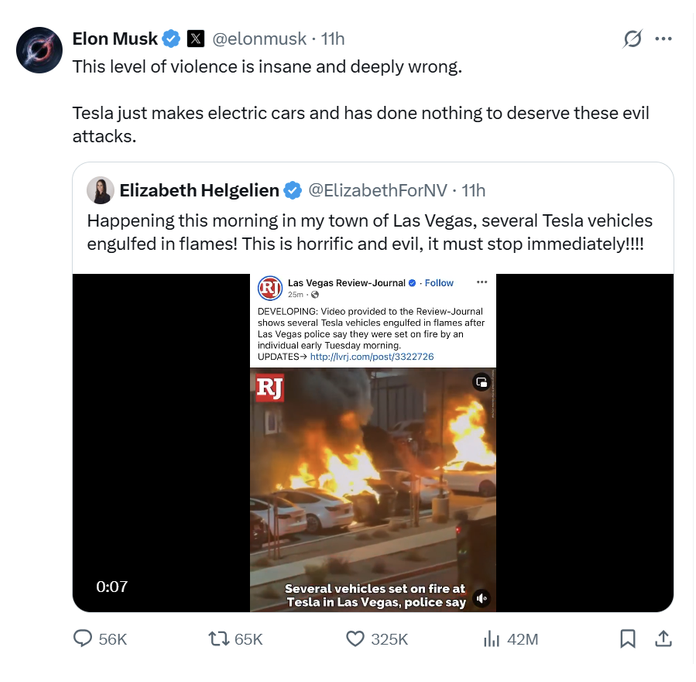The width and height of the screenshot is (696, 682).
Task: Open the Grok explain-post icon
Action: [632, 39]
